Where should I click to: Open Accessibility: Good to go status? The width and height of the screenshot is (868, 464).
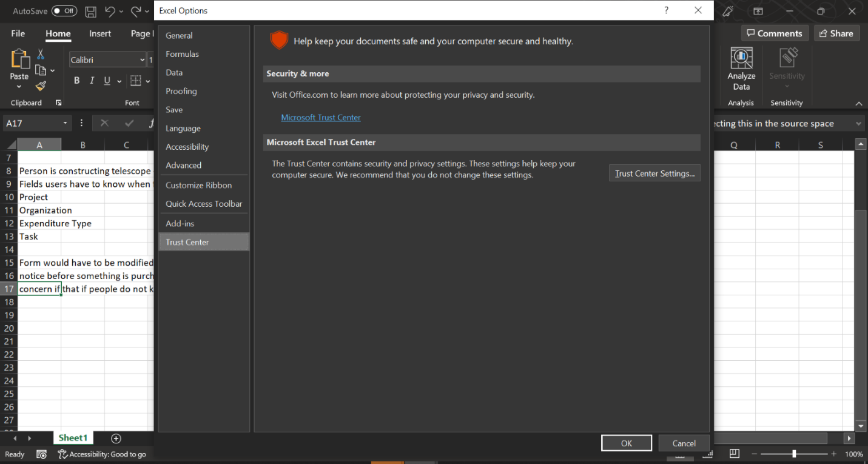pyautogui.click(x=102, y=454)
